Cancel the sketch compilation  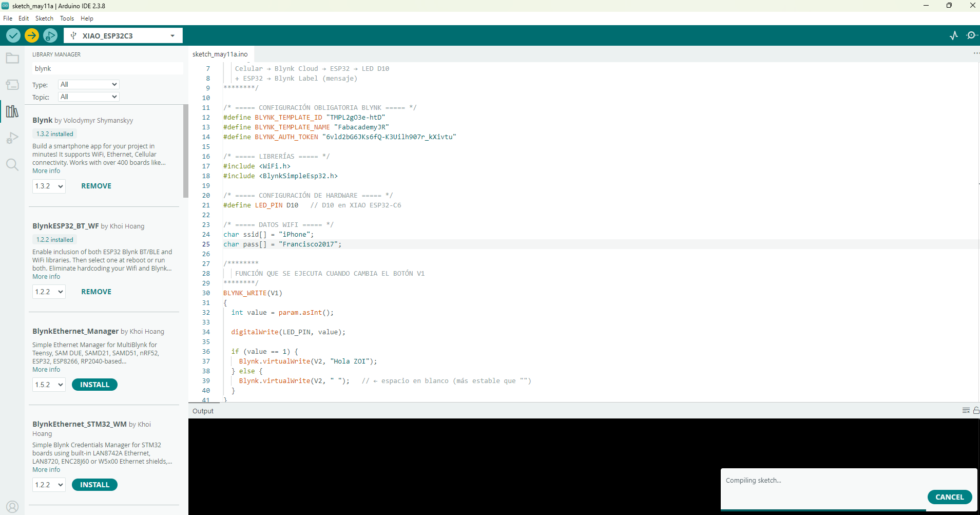(x=949, y=497)
